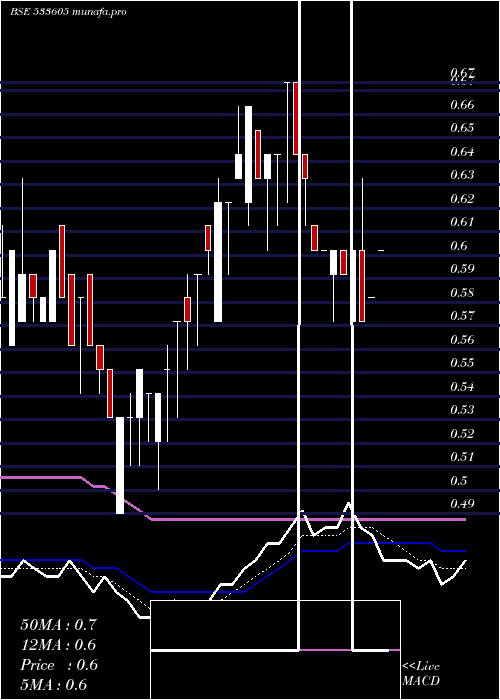This screenshot has width=500, height=700.
Task: Click the 0.63 price axis label
Action: pos(462,175)
